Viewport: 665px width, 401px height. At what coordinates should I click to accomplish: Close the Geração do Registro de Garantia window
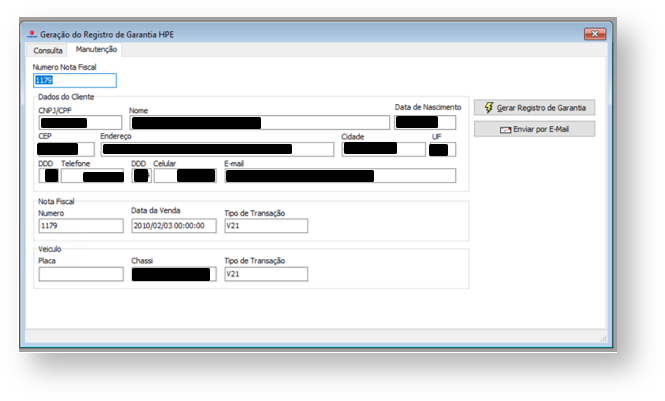595,33
